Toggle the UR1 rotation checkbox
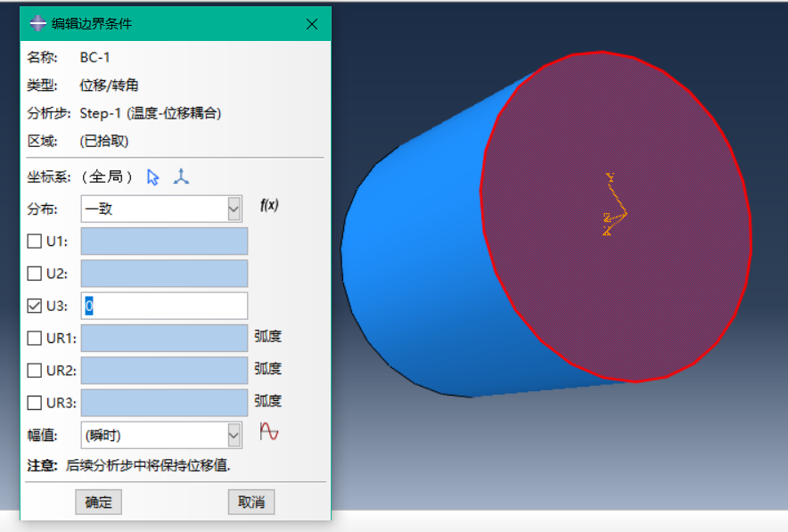Screen dimensions: 788x532 pos(35,338)
